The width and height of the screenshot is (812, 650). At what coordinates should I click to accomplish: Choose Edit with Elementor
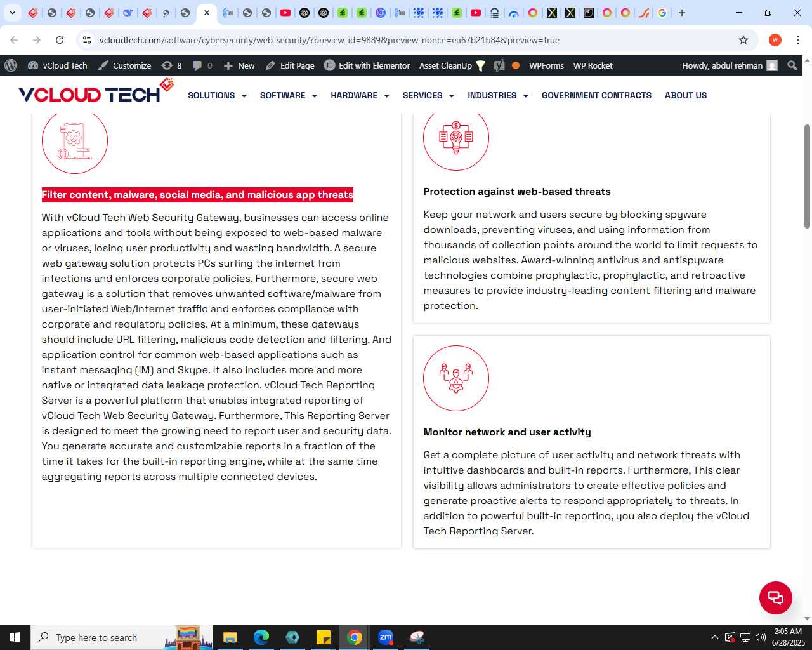[x=367, y=65]
